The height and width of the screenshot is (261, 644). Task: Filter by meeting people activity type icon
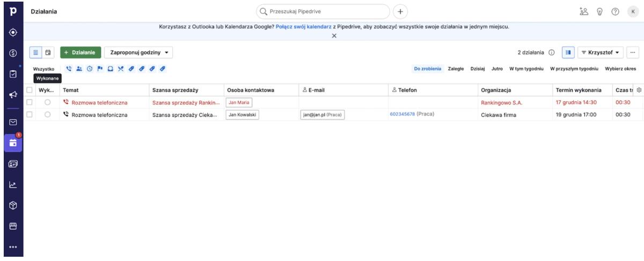point(79,69)
